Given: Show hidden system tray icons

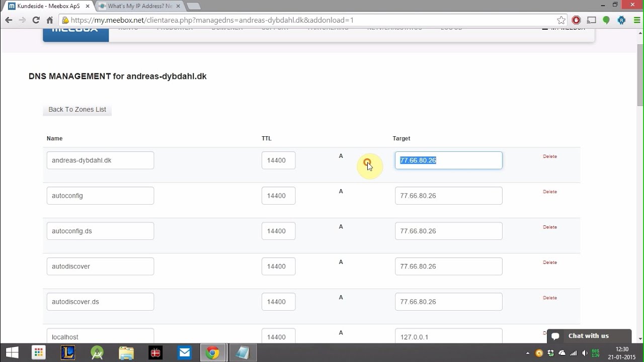Looking at the screenshot, I should click(527, 353).
